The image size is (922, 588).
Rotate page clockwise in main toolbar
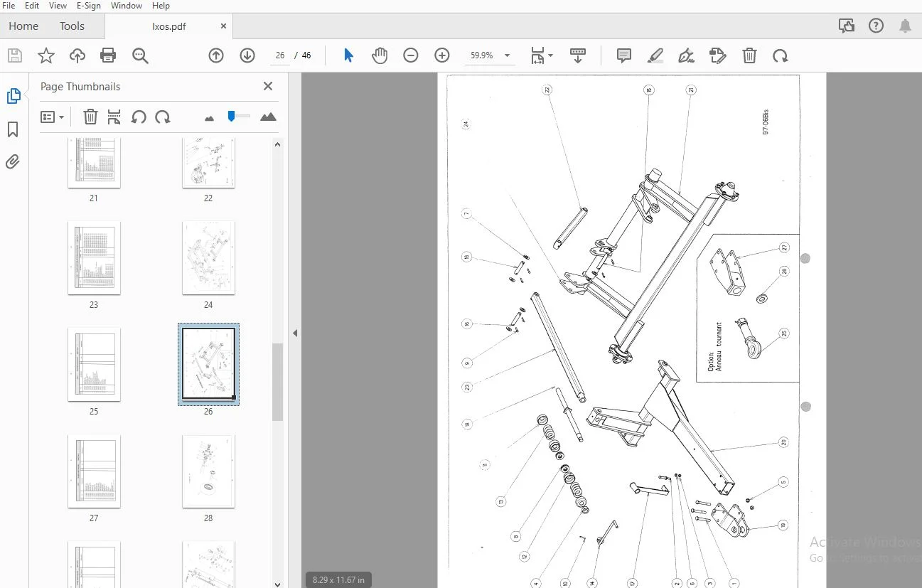(x=781, y=55)
